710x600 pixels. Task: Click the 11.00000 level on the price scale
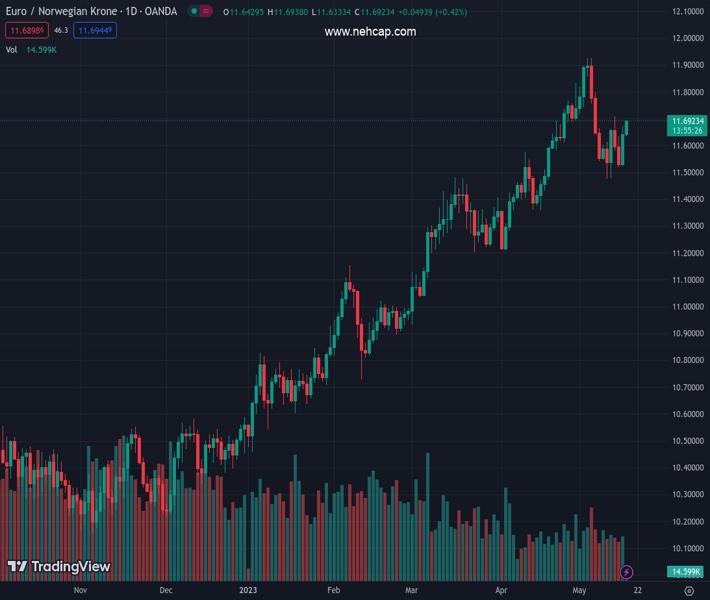pos(687,307)
